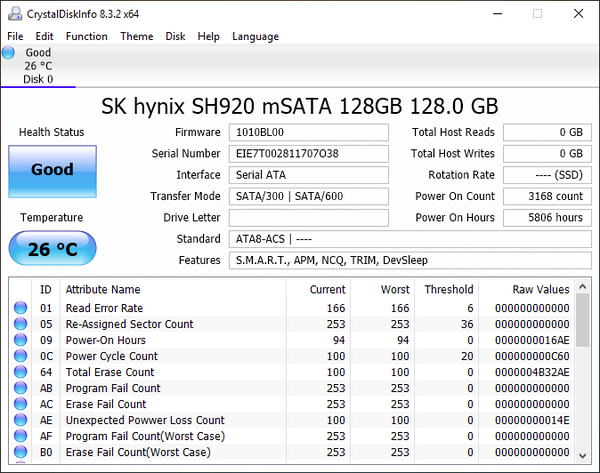Select the Unexpected Powwer Loss Count attribute name
600x473 pixels.
pyautogui.click(x=145, y=420)
